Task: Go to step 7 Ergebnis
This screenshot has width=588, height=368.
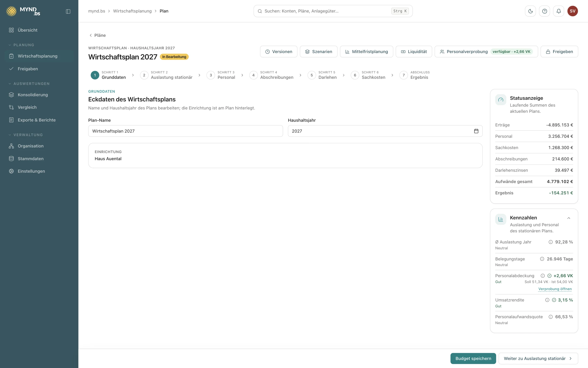Action: [415, 75]
